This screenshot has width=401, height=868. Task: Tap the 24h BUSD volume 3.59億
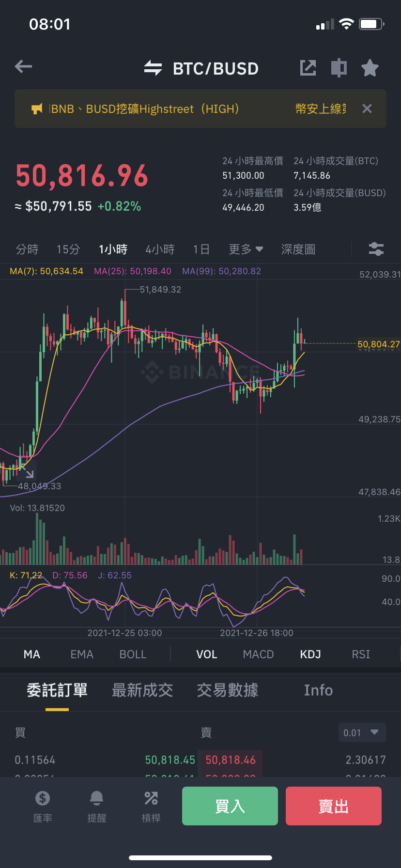coord(308,208)
